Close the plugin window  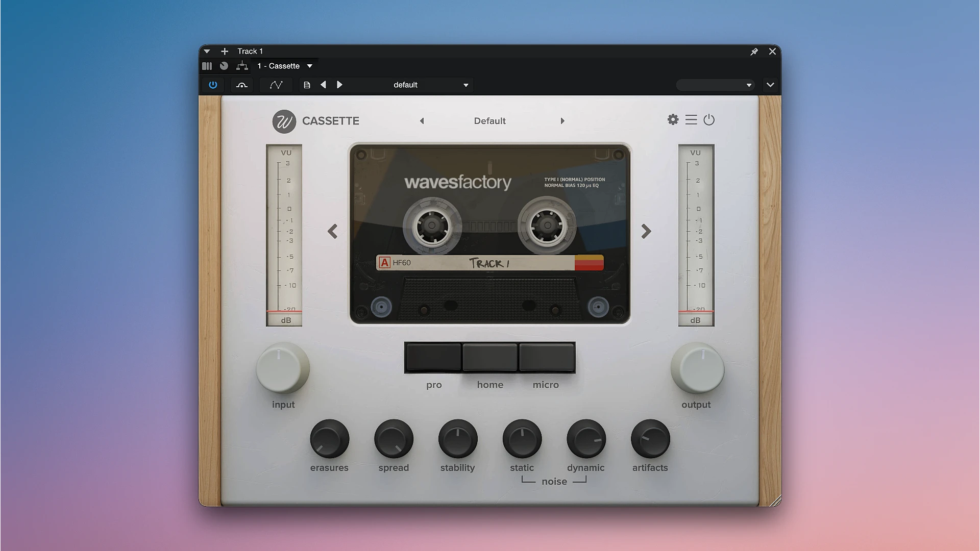772,52
